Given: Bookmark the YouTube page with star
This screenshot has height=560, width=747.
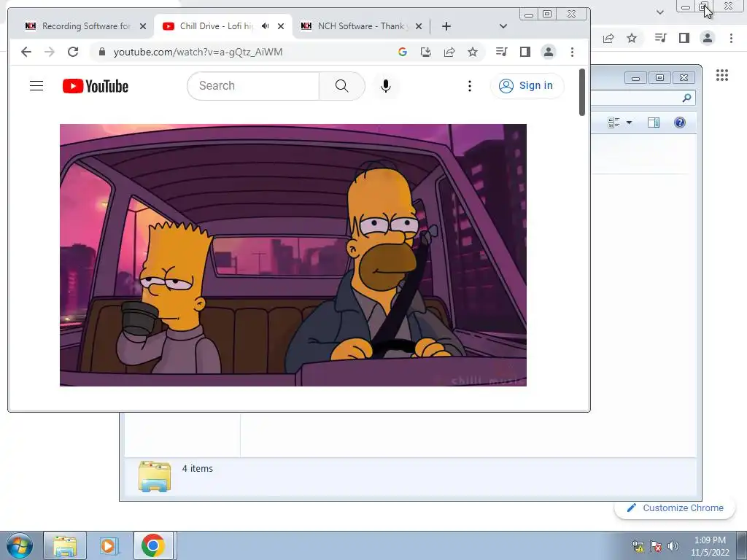Looking at the screenshot, I should pyautogui.click(x=473, y=52).
